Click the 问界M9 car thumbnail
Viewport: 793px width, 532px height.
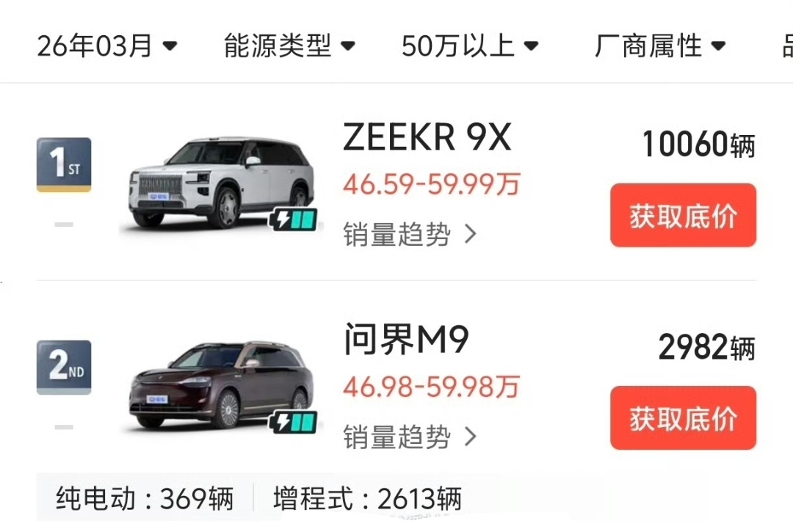pyautogui.click(x=221, y=385)
